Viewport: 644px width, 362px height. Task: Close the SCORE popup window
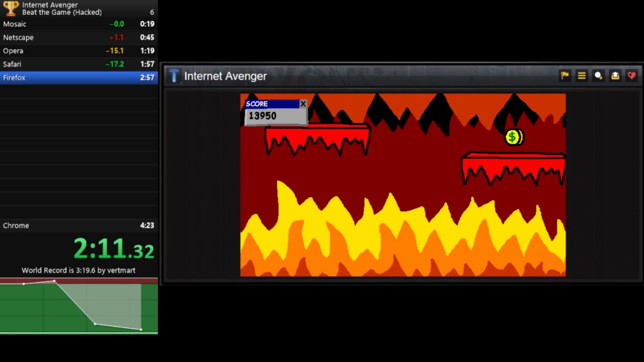coord(303,104)
